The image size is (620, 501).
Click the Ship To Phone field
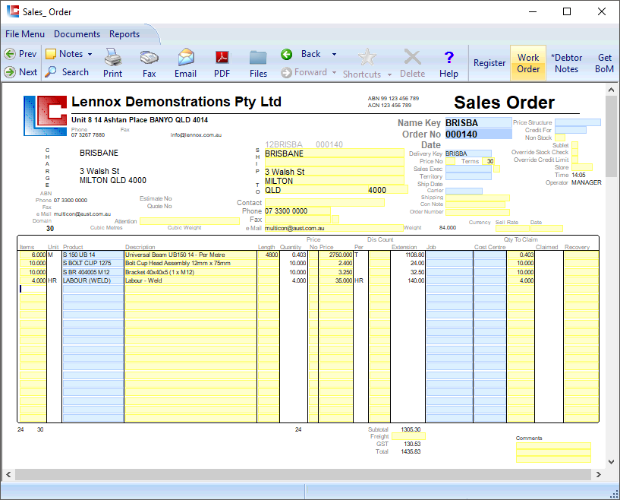tap(298, 211)
